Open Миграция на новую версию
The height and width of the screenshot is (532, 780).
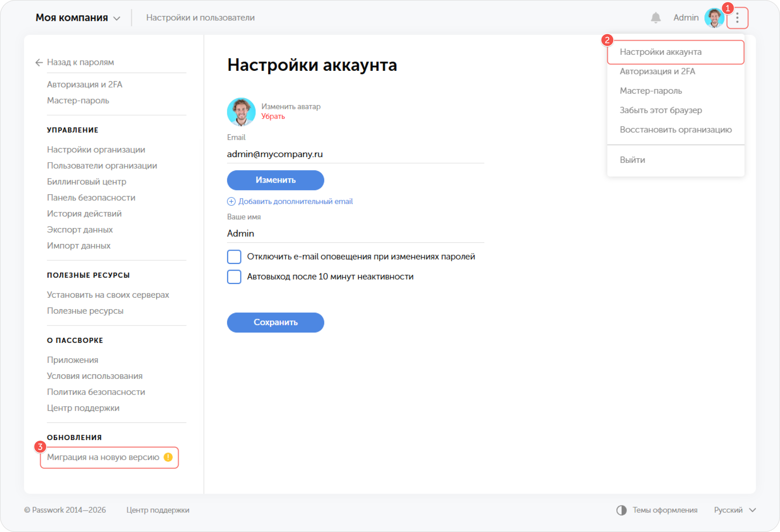[103, 457]
